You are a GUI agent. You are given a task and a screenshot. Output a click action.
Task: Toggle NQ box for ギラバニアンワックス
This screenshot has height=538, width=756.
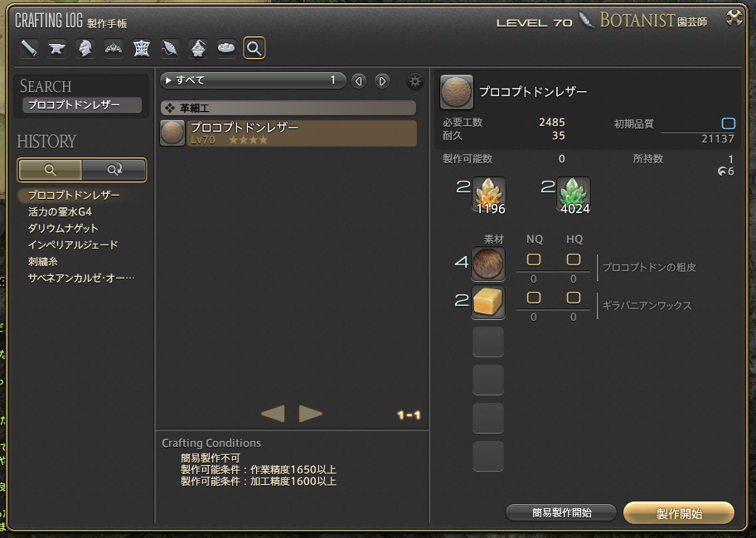tap(533, 298)
